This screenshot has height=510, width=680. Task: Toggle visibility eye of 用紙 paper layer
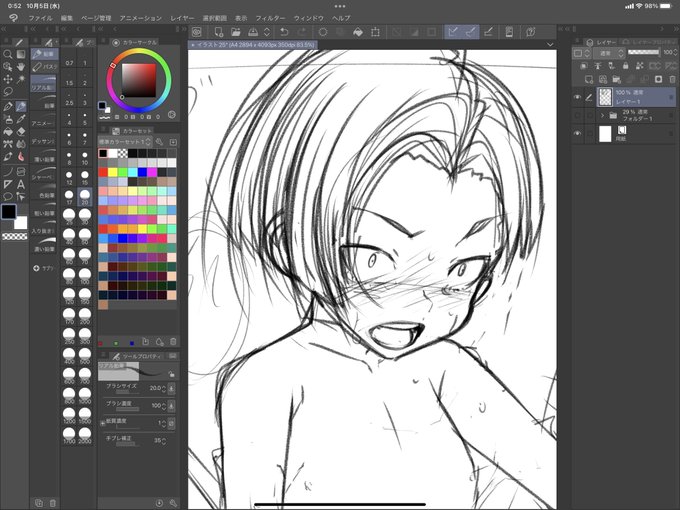click(x=577, y=134)
